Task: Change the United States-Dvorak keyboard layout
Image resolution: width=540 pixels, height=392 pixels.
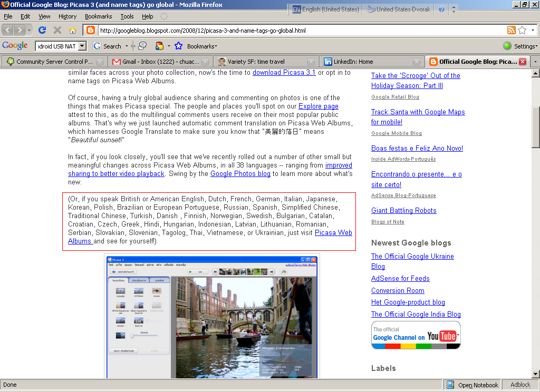Action: tap(399, 9)
